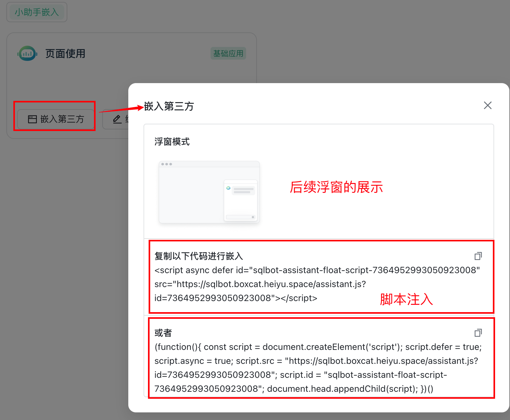Click the 浮窗模式 heading
The width and height of the screenshot is (510, 420).
click(x=172, y=141)
